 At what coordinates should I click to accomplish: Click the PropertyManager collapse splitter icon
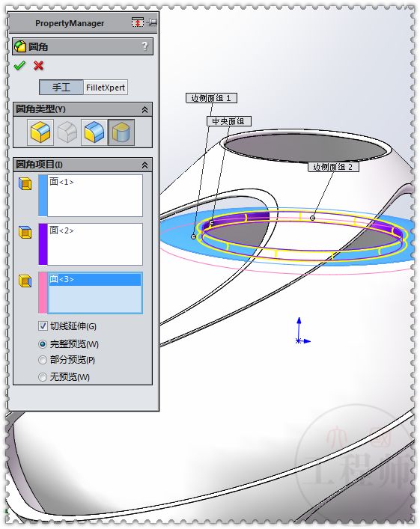(138, 22)
